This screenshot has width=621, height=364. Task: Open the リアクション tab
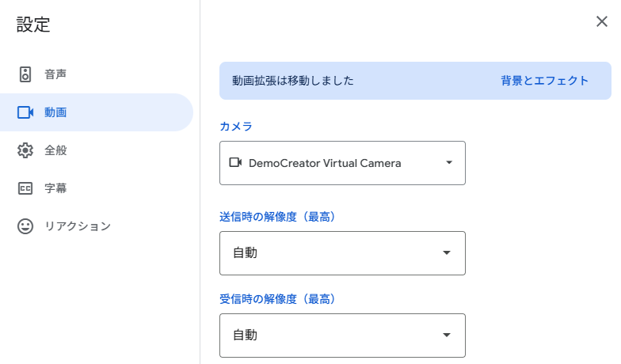coord(78,226)
